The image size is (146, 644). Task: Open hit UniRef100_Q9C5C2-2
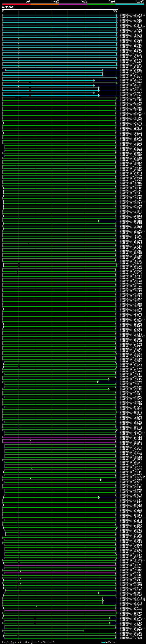coord(132,15)
